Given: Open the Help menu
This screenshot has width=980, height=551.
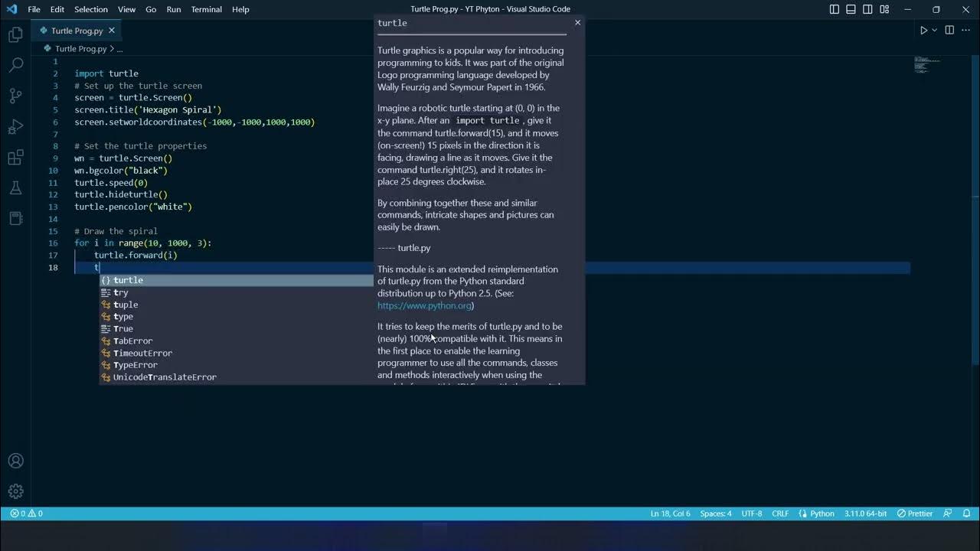Looking at the screenshot, I should pos(240,9).
